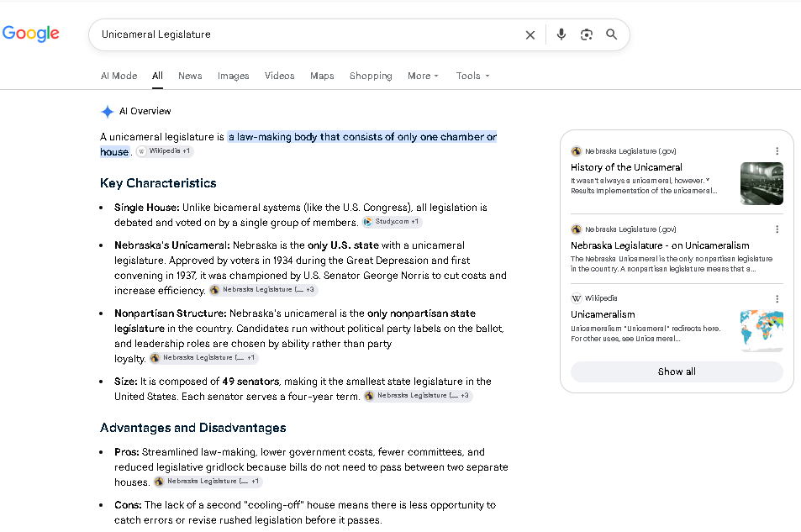Click the 'Nonpartisan Structure:' bullet label

click(171, 313)
